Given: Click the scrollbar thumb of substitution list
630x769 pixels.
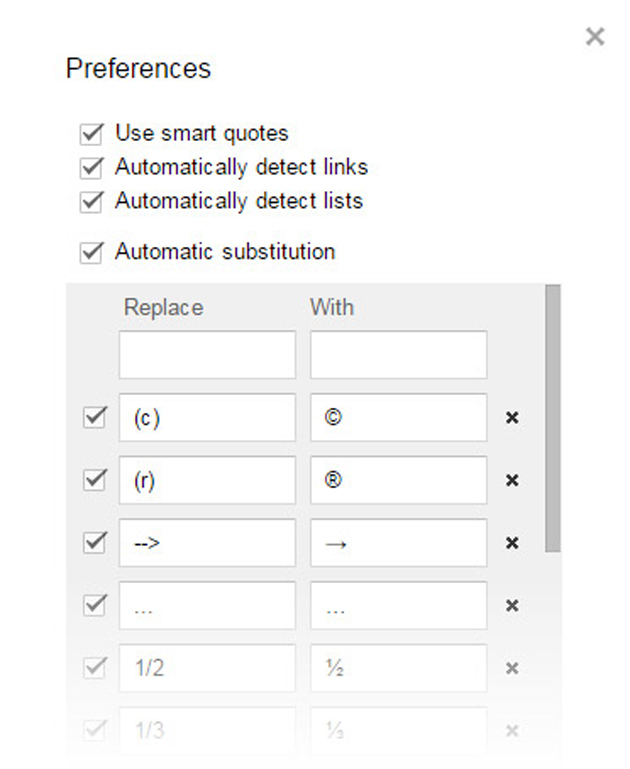Looking at the screenshot, I should tap(553, 418).
